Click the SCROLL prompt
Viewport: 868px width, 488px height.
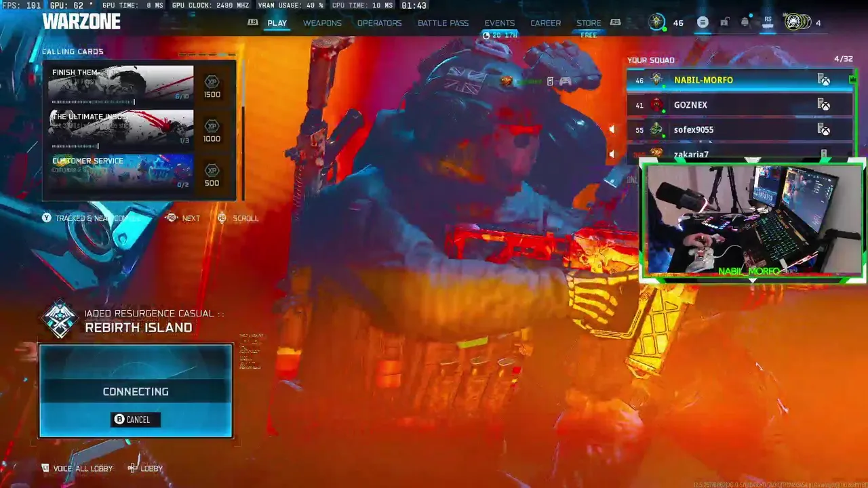tap(238, 218)
